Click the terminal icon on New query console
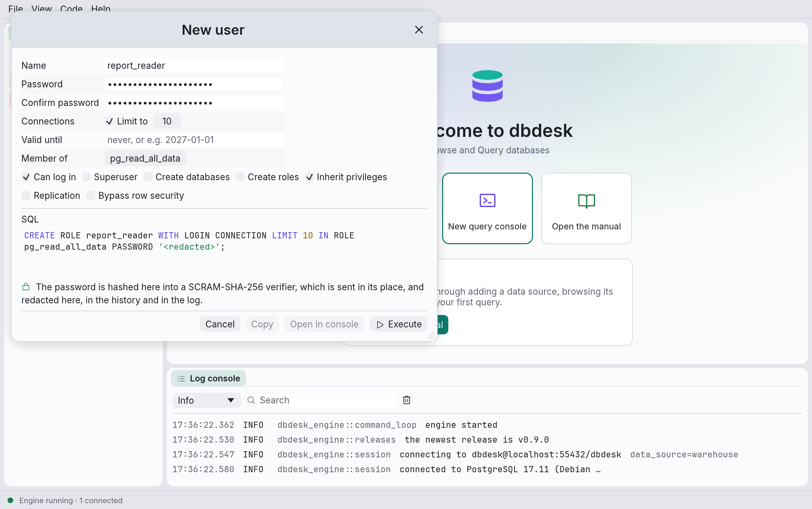 click(488, 201)
